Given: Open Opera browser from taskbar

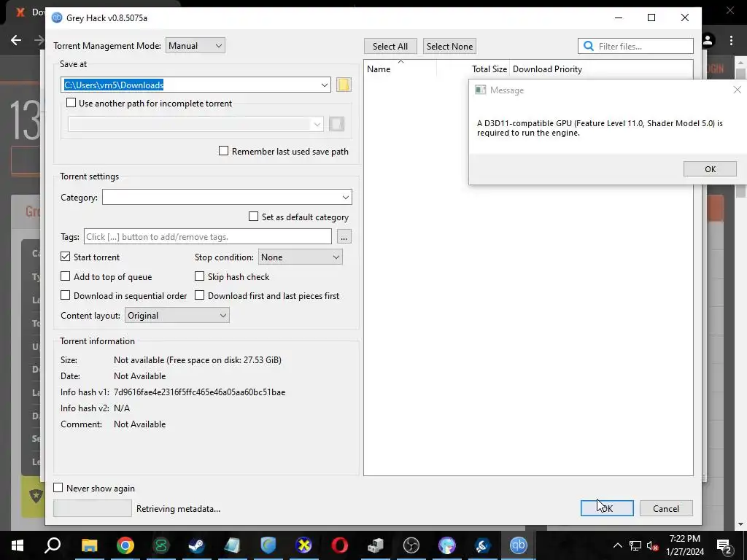Looking at the screenshot, I should (x=340, y=545).
